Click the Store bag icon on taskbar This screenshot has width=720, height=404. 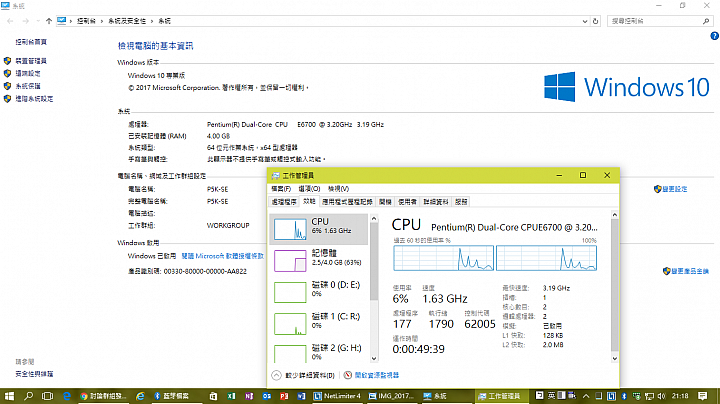[x=214, y=396]
